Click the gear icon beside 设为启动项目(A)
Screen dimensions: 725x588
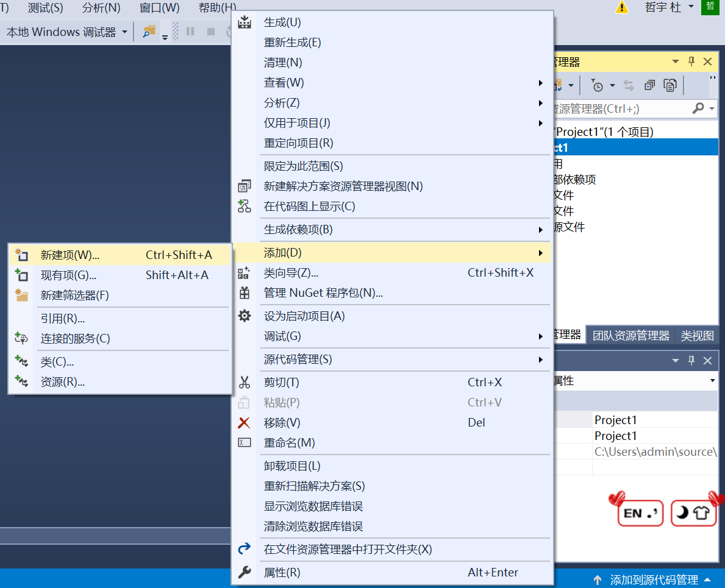245,316
